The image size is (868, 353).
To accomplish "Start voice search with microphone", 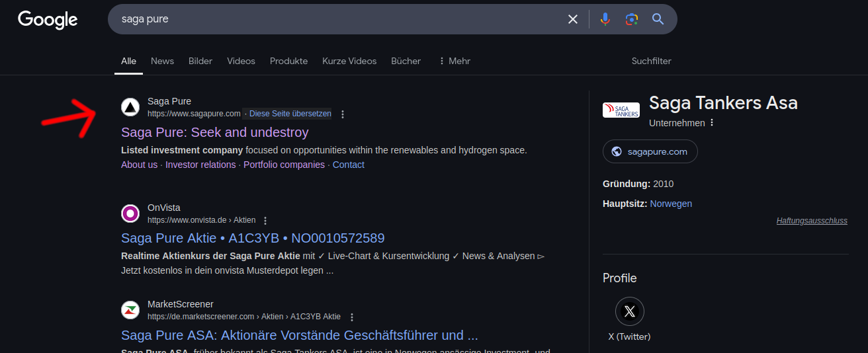I will 605,19.
